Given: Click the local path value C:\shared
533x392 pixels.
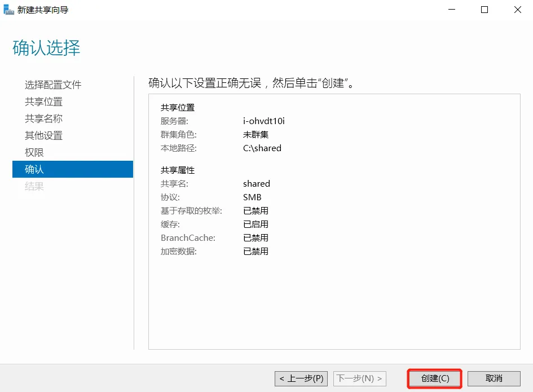Looking at the screenshot, I should click(x=262, y=148).
